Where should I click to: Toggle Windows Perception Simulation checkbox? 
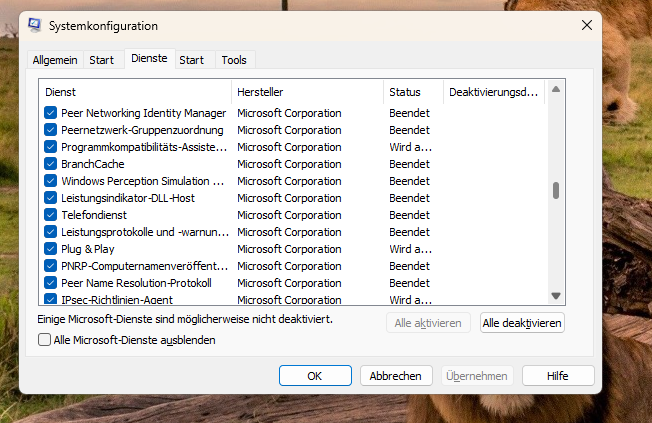point(50,181)
